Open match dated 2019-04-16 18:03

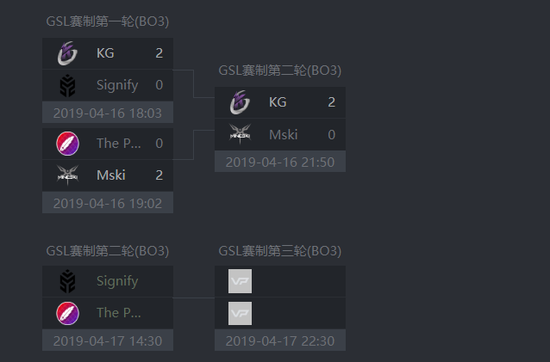(x=108, y=113)
